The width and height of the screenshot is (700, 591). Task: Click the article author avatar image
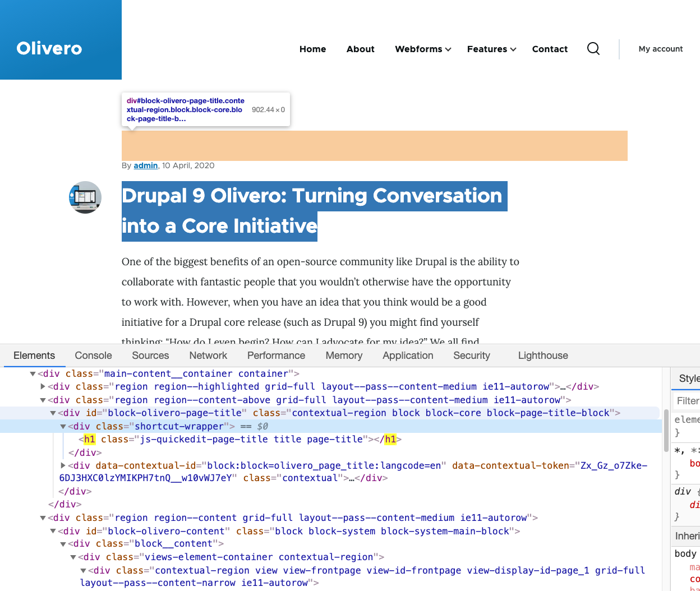85,197
